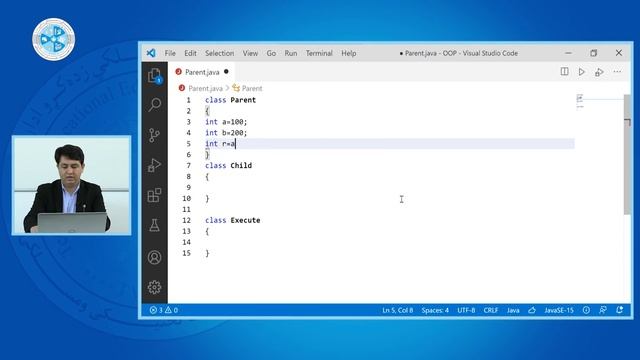Click the circular institution logo

[x=53, y=39]
